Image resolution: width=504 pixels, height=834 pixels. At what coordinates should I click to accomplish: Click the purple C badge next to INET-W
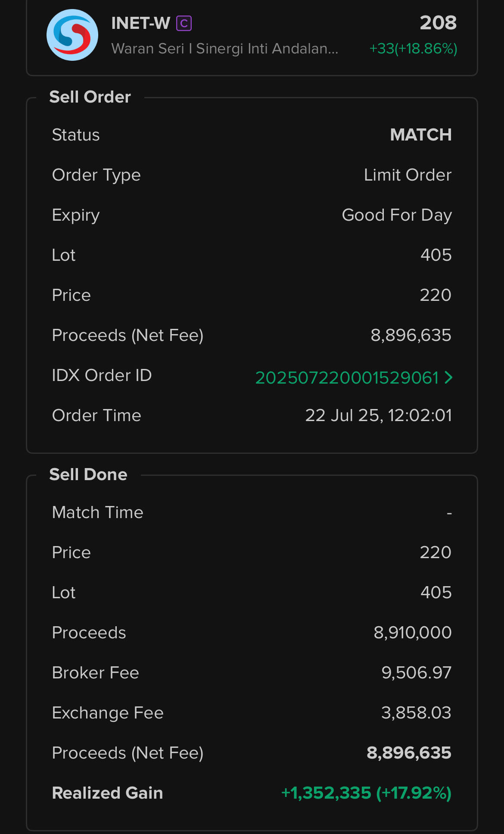tap(184, 23)
